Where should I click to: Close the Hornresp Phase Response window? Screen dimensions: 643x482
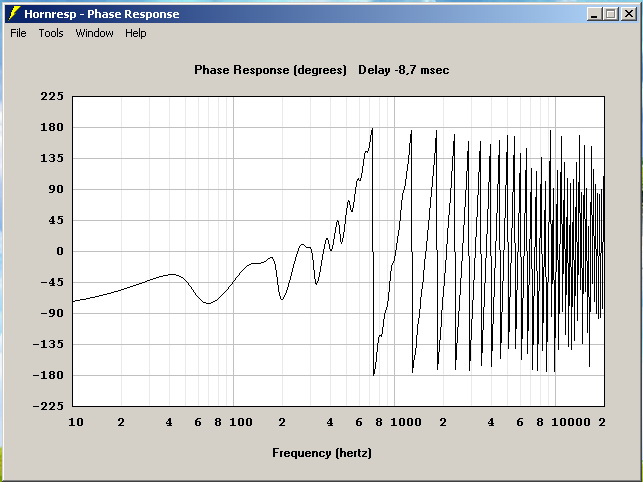click(629, 14)
